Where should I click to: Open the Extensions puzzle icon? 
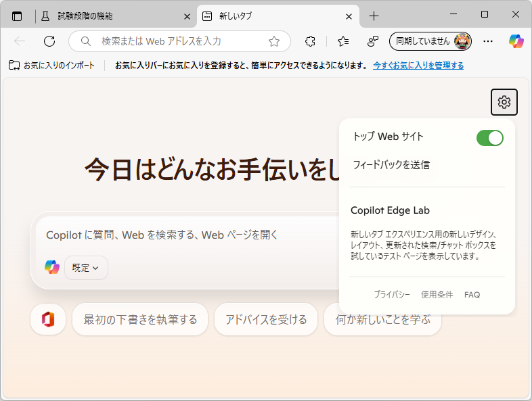pos(310,41)
